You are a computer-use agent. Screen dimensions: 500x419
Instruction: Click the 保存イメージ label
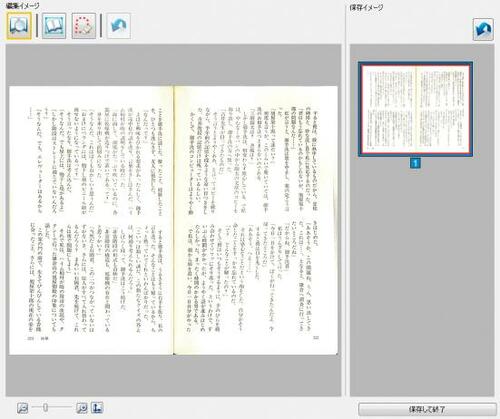(366, 7)
